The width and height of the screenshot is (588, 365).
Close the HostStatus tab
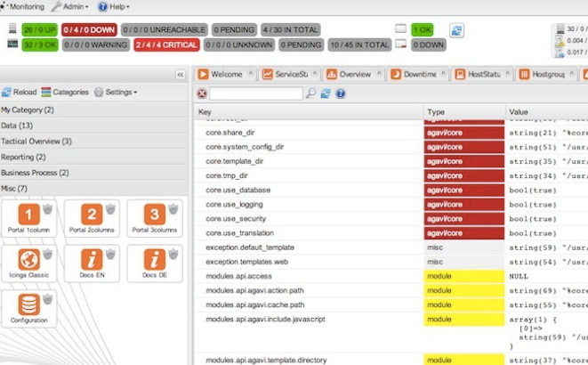click(507, 73)
